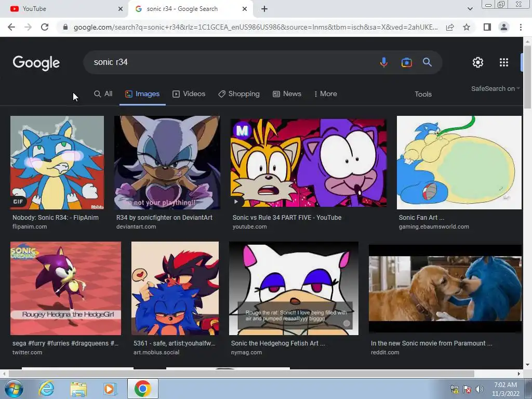Click the vertical scrollbar thumb
The height and width of the screenshot is (399, 532).
pos(527,77)
